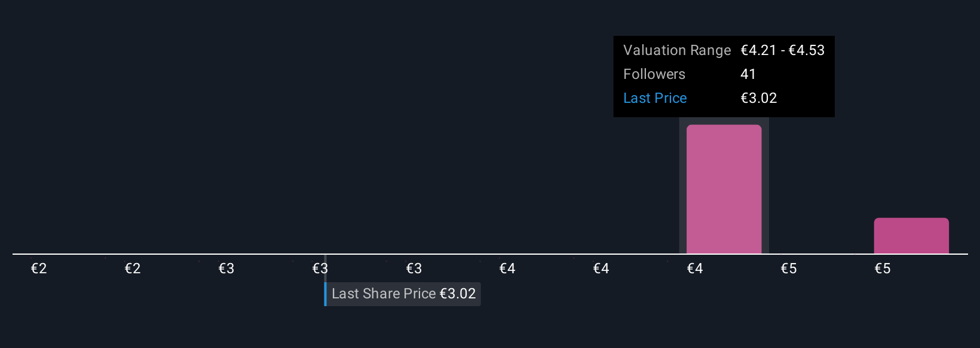
Task: Select the followers count 41
Action: [748, 74]
